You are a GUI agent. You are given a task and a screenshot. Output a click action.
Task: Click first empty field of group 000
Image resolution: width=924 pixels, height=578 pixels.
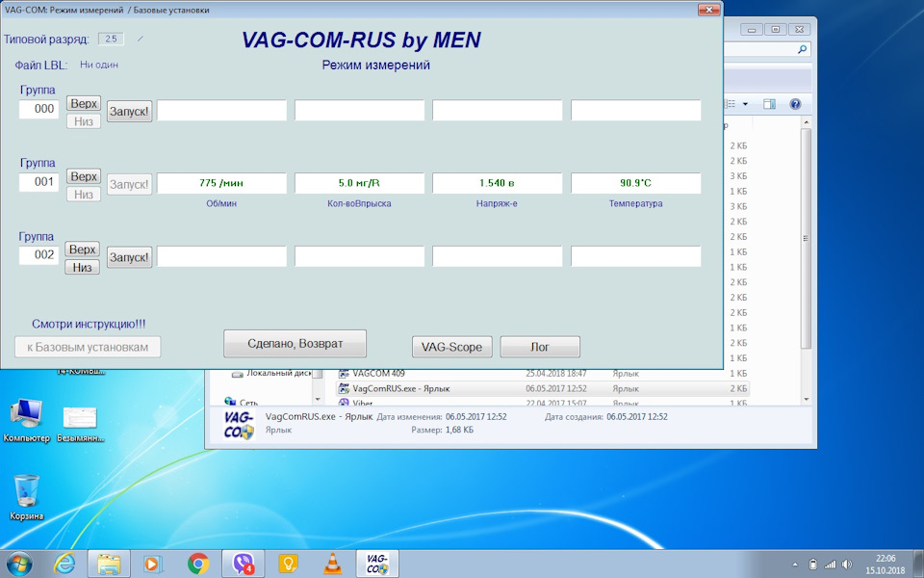[221, 110]
